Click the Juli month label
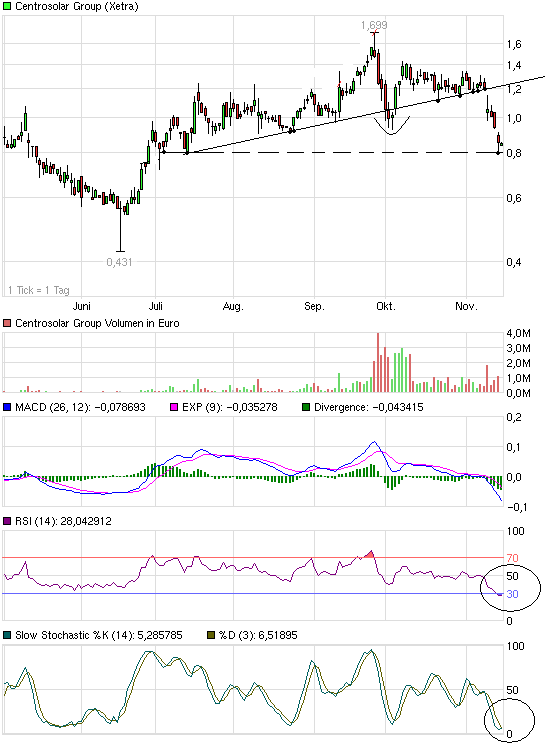 [155, 306]
